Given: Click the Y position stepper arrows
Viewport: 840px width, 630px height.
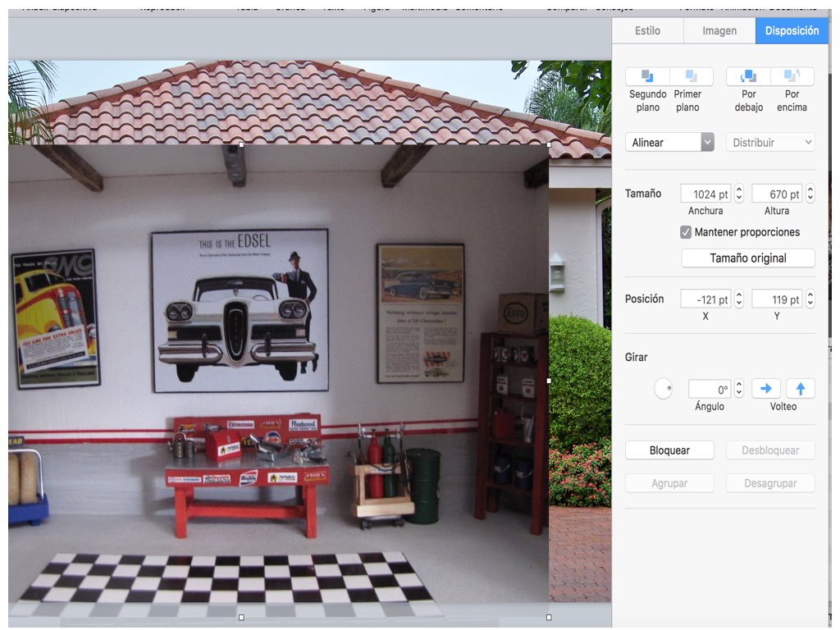Looking at the screenshot, I should pos(810,299).
